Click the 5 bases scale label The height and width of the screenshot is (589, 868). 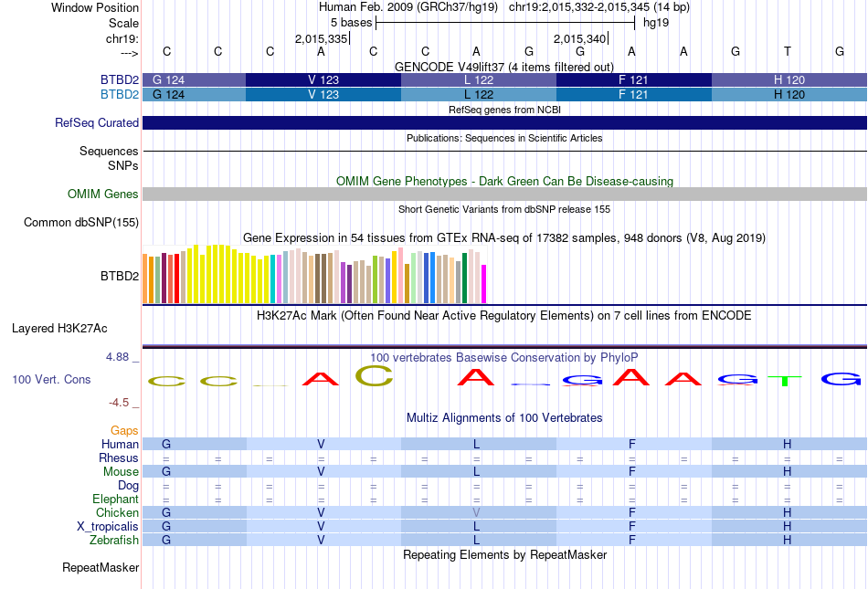(x=352, y=23)
